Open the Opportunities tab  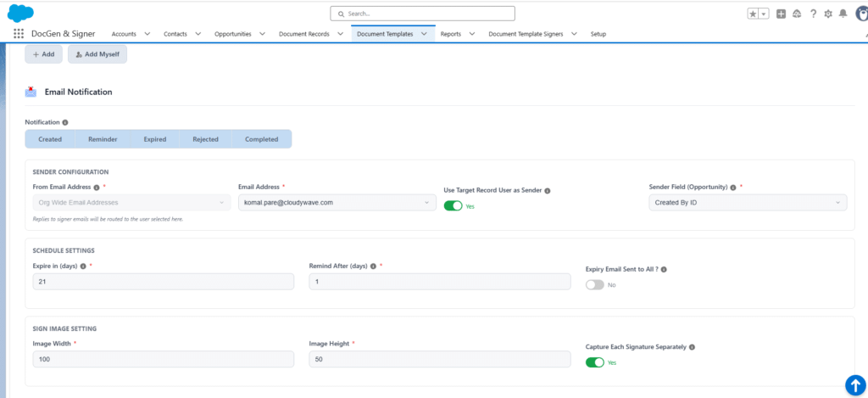point(232,34)
